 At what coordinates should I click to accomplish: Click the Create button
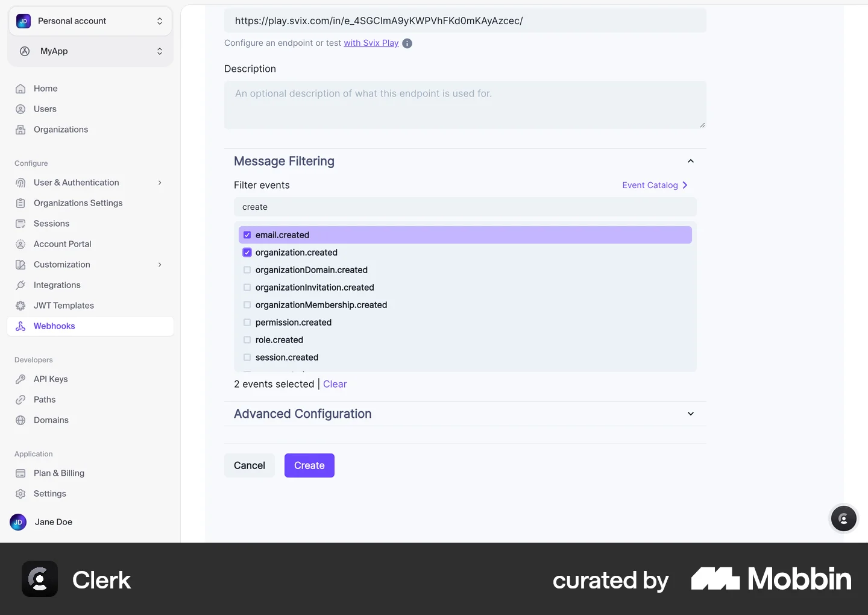pyautogui.click(x=309, y=465)
